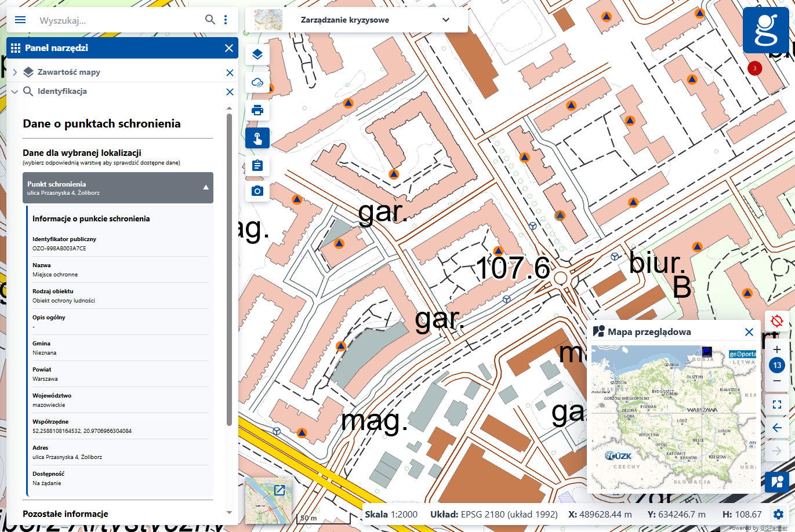The image size is (795, 532).
Task: Expand the Zawartość mapy section
Action: point(14,72)
